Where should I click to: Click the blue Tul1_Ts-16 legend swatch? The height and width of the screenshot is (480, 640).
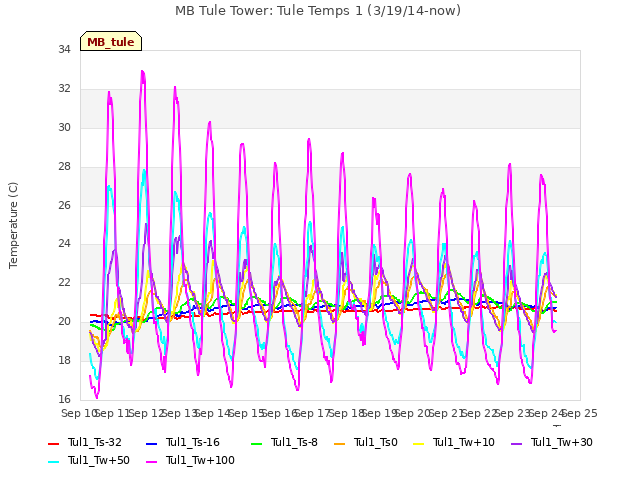coord(151,443)
